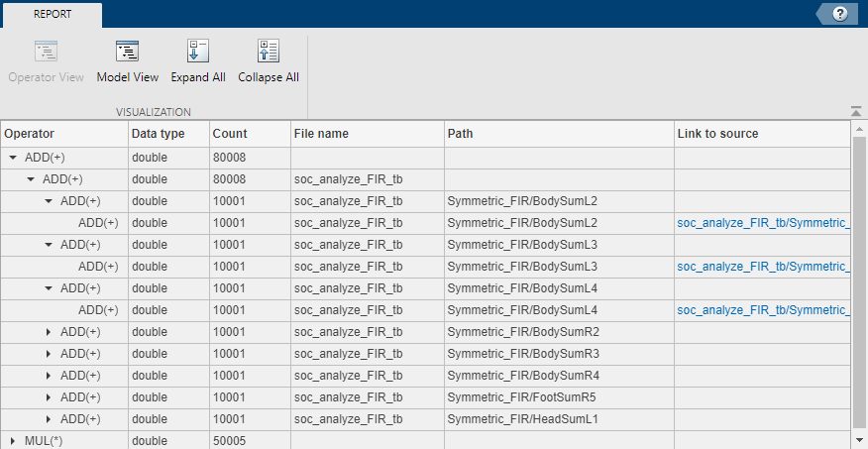Expand the HeadSumL1 ADD(+) row
This screenshot has height=449, width=868.
[x=49, y=419]
